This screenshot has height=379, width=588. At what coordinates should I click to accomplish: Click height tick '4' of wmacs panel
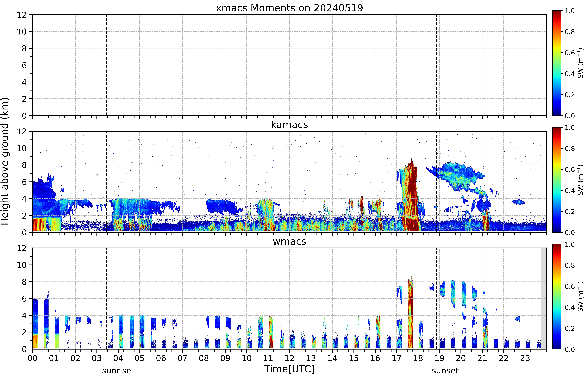click(x=24, y=315)
